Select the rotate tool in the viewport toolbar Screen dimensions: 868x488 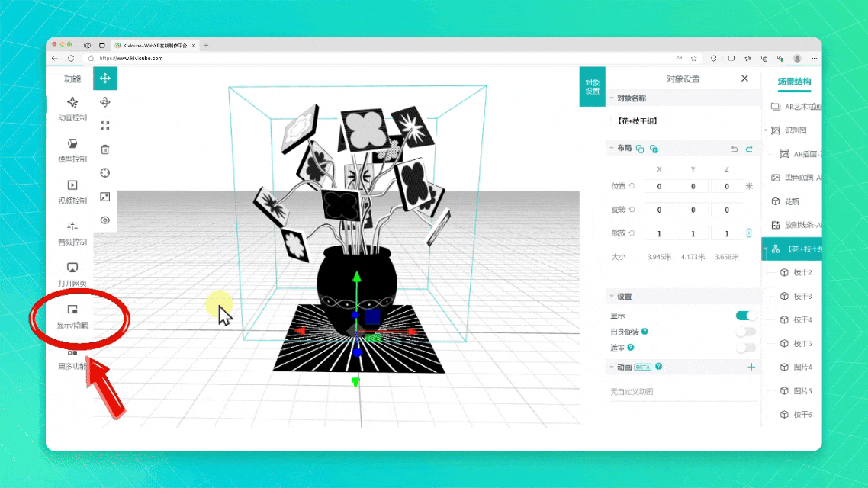click(105, 102)
